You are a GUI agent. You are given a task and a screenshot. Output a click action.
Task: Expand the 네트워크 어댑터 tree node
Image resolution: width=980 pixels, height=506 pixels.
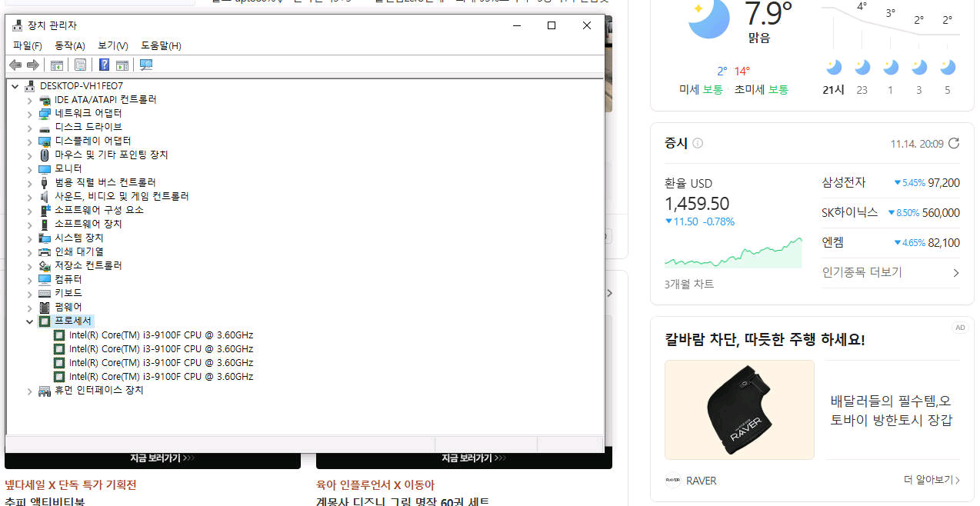click(29, 112)
